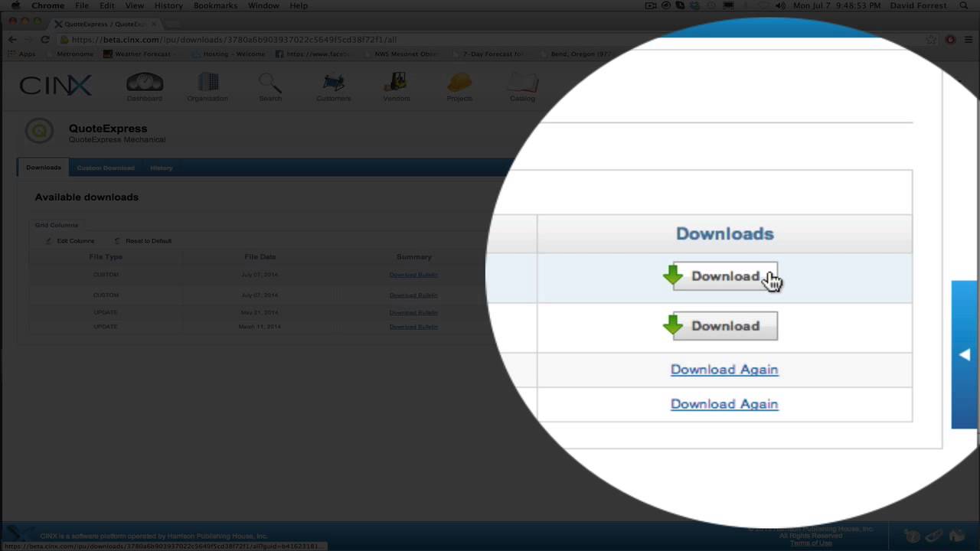Open the File menu

pos(82,5)
